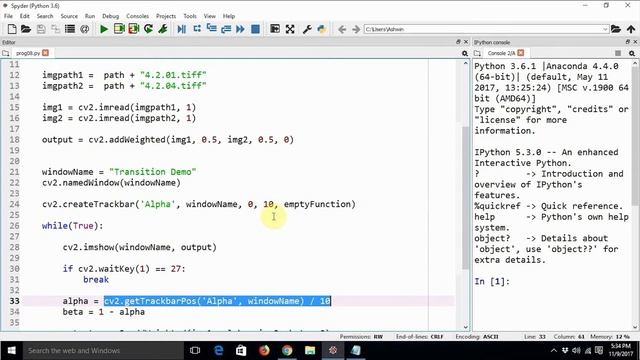Open the Edit menu
640x360 pixels.
click(x=24, y=16)
